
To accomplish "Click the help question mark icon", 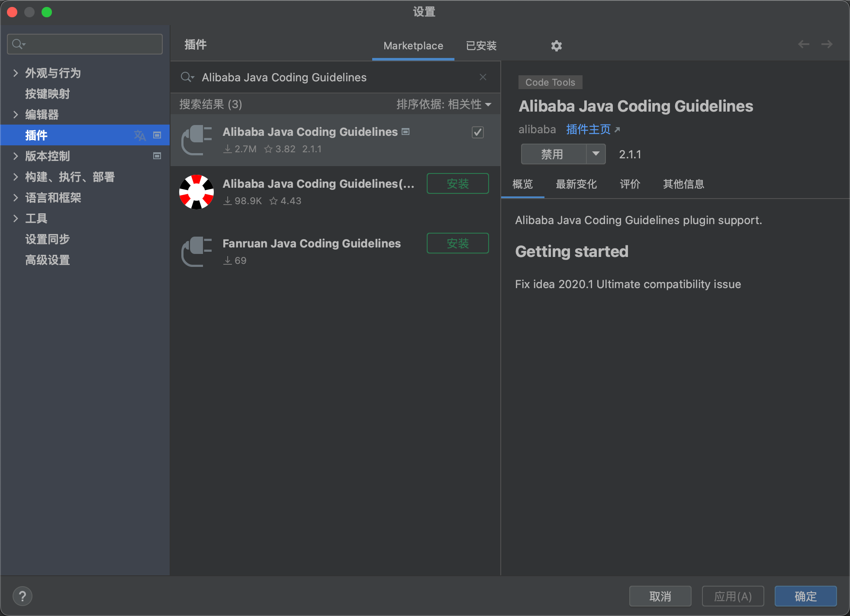I will tap(23, 596).
